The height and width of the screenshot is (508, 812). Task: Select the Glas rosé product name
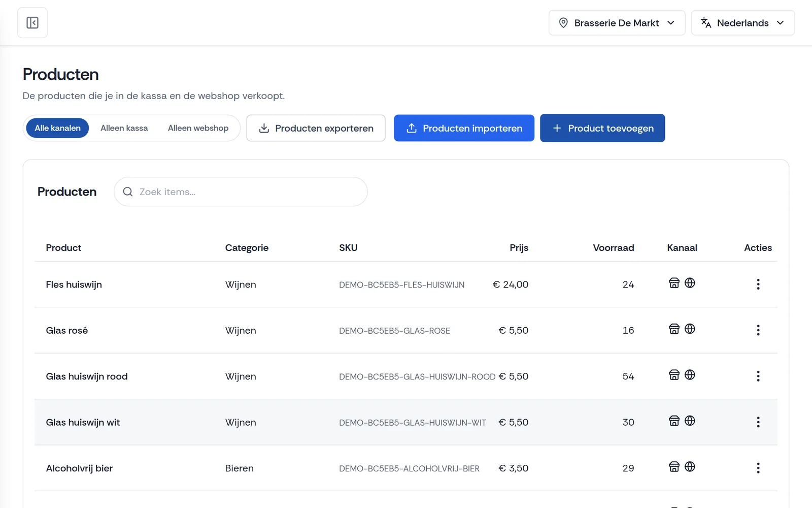coord(66,330)
